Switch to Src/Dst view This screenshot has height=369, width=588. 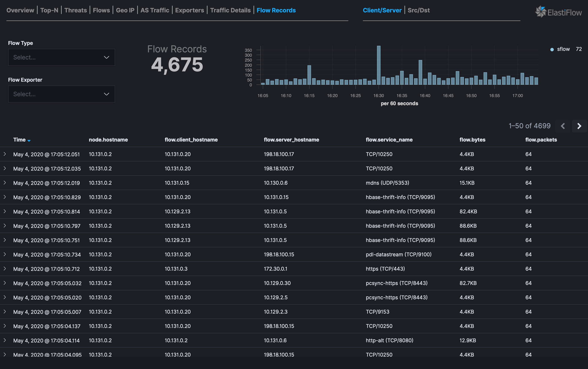tap(419, 10)
